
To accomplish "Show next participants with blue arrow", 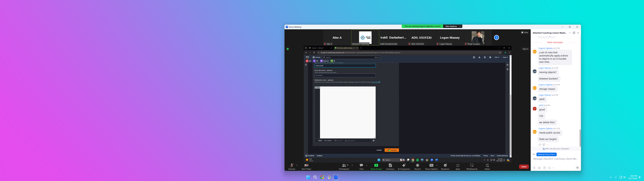I will tap(496, 37).
